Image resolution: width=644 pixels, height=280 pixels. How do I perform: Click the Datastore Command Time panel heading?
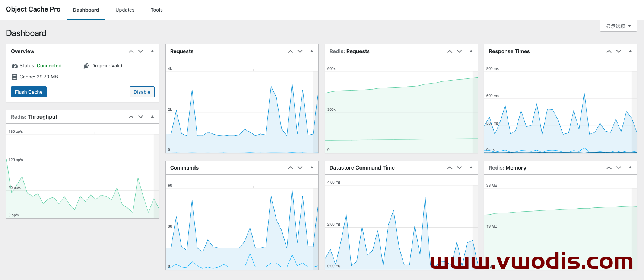pos(362,168)
